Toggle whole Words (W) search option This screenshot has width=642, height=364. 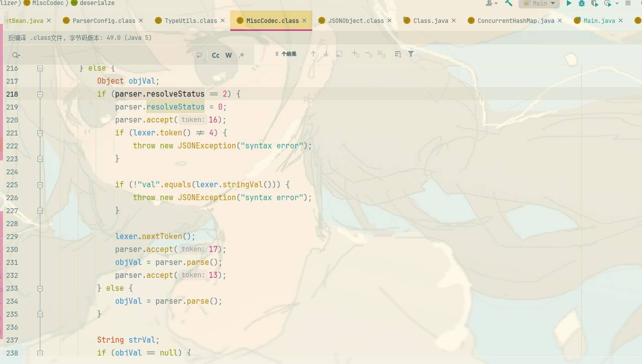click(x=229, y=55)
